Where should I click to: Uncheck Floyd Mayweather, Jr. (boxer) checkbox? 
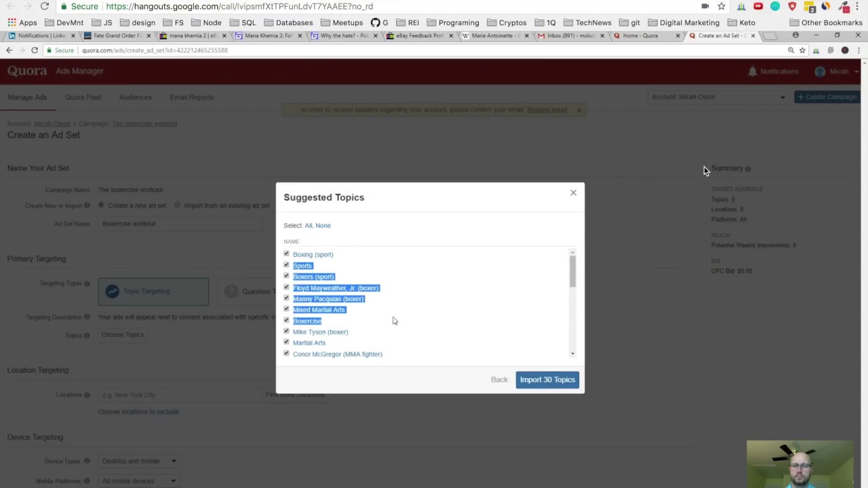(286, 287)
